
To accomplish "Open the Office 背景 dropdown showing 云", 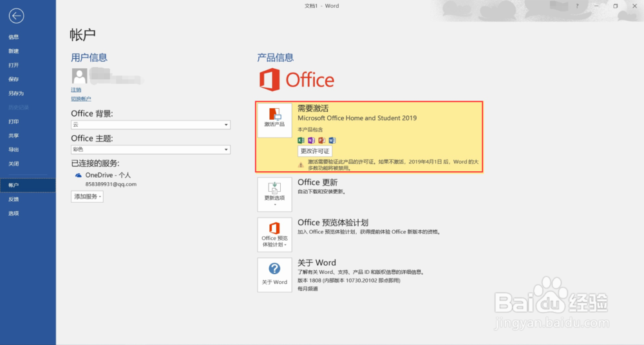I will coord(150,124).
